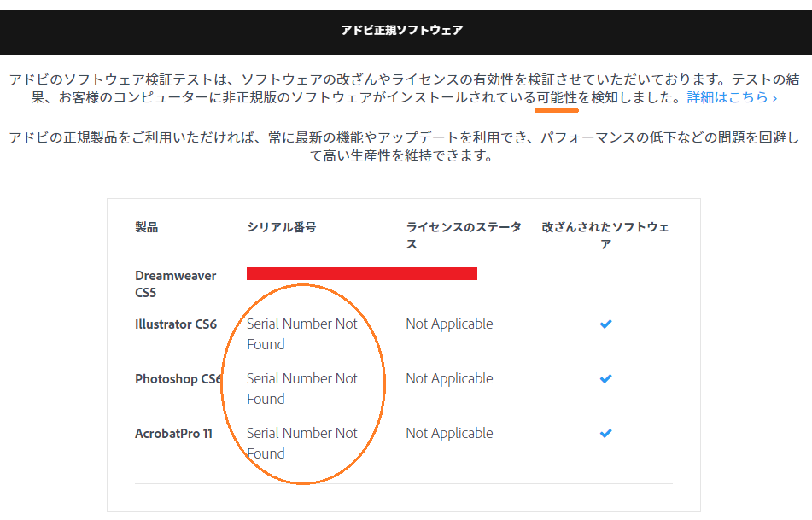Click the ライセンスのステータス column header
Viewport: 812px width, 520px height.
tap(463, 236)
